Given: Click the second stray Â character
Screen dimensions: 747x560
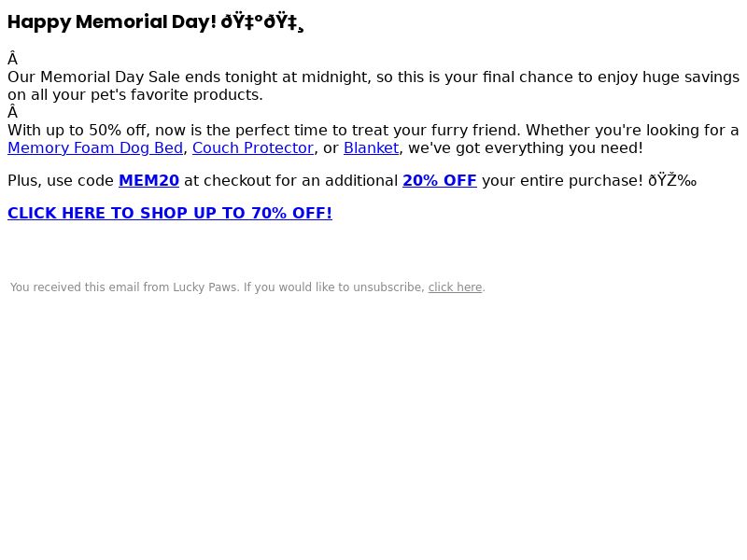Looking at the screenshot, I should pos(12,112).
